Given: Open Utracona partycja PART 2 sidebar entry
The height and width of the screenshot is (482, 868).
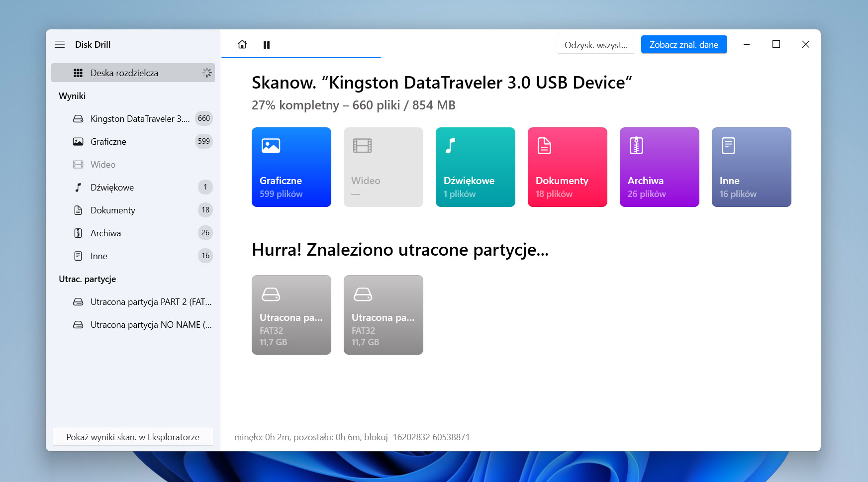Looking at the screenshot, I should pos(133,301).
